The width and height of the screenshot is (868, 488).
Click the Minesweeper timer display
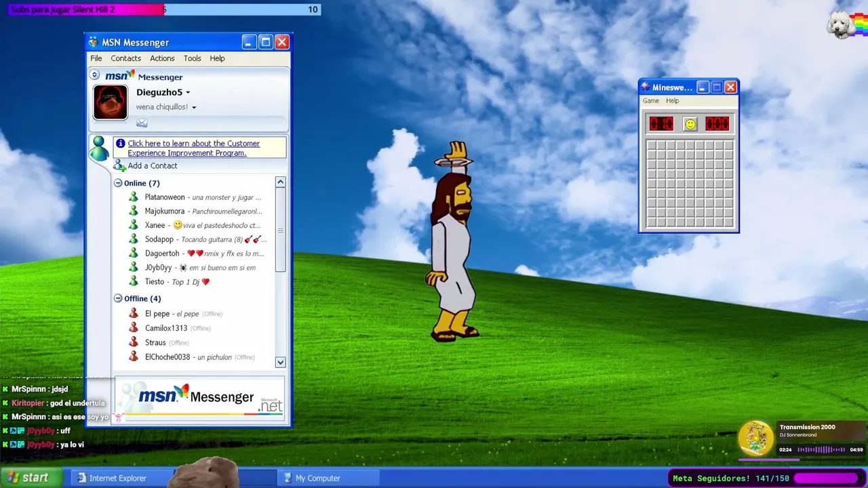(717, 123)
